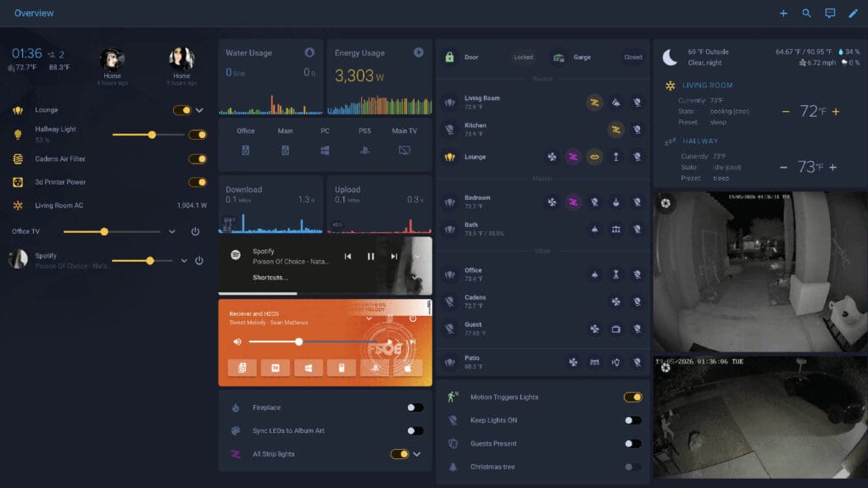This screenshot has height=488, width=868.
Task: Expand the Office TV dropdown chevron
Action: click(172, 232)
